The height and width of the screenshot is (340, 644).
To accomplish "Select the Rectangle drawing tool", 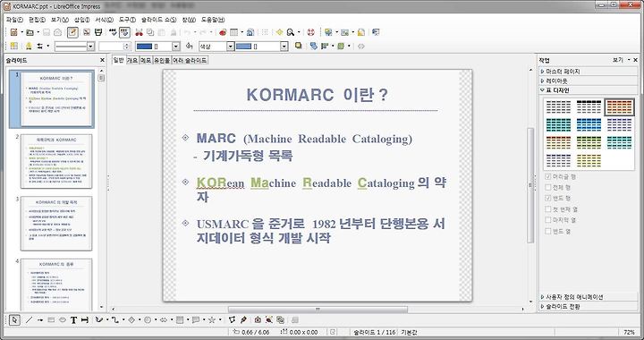I will click(51, 320).
